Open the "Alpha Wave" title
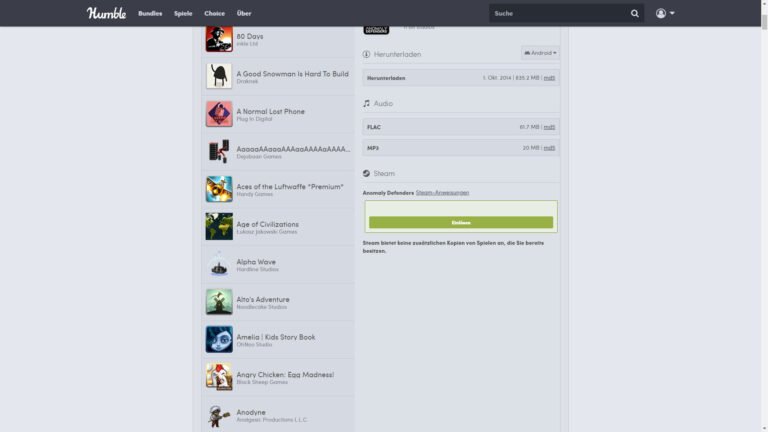This screenshot has height=432, width=768. click(x=256, y=262)
